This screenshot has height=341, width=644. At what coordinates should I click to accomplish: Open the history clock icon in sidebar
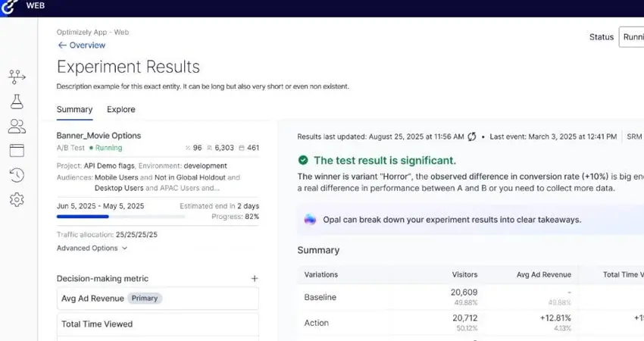(x=17, y=175)
